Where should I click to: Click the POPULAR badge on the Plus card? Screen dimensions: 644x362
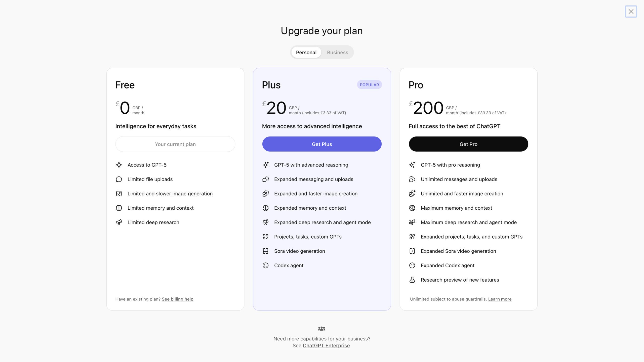369,85
